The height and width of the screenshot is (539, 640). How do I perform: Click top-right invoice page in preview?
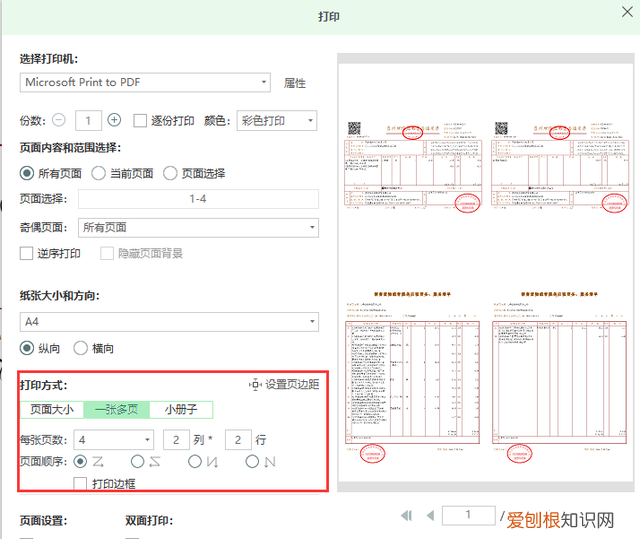tap(560, 167)
